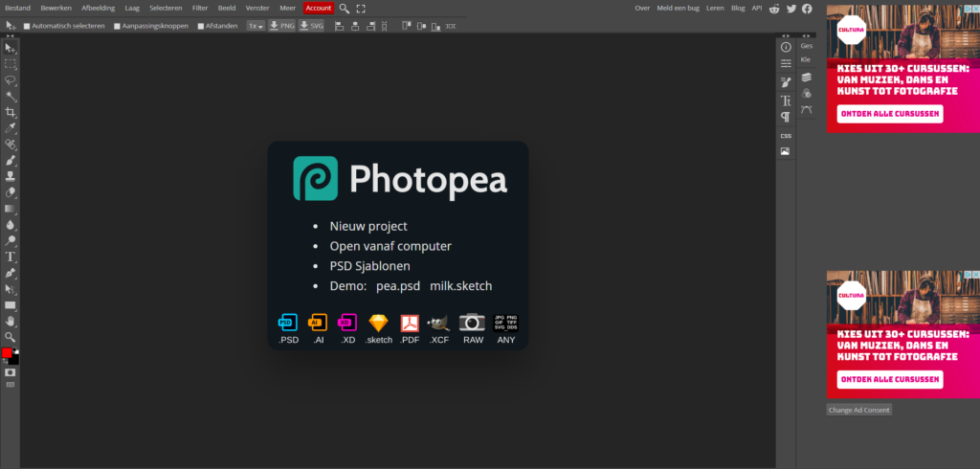
Task: Toggle Quick Mask mode icon
Action: coord(10,372)
